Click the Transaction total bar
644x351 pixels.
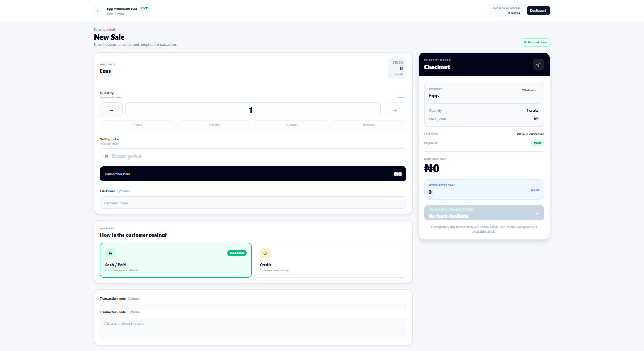click(x=253, y=174)
